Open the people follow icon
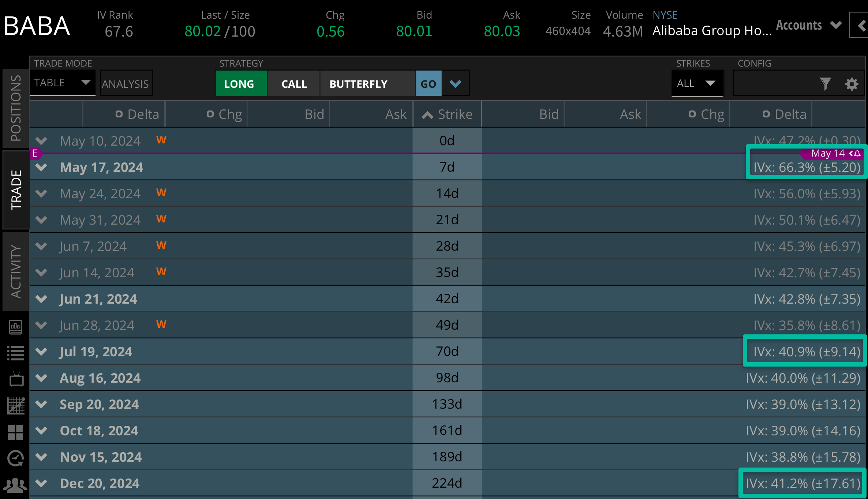The image size is (868, 499). 15,485
